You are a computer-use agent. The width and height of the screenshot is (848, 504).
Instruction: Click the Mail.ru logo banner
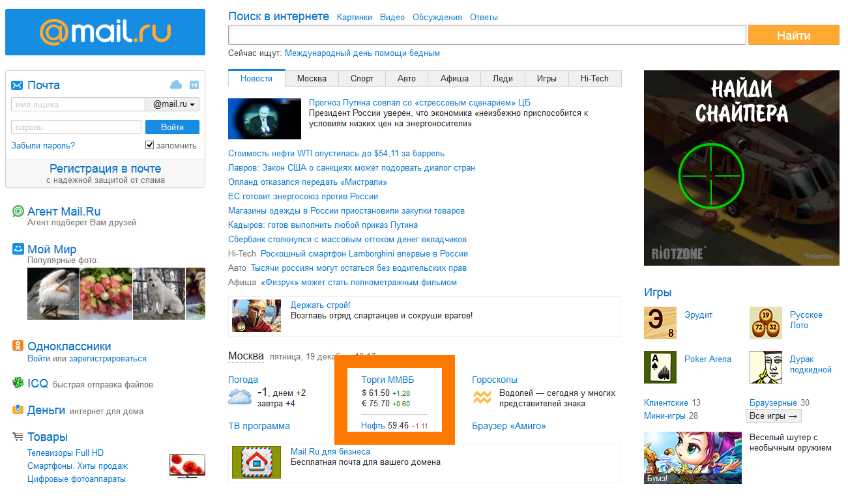point(105,32)
